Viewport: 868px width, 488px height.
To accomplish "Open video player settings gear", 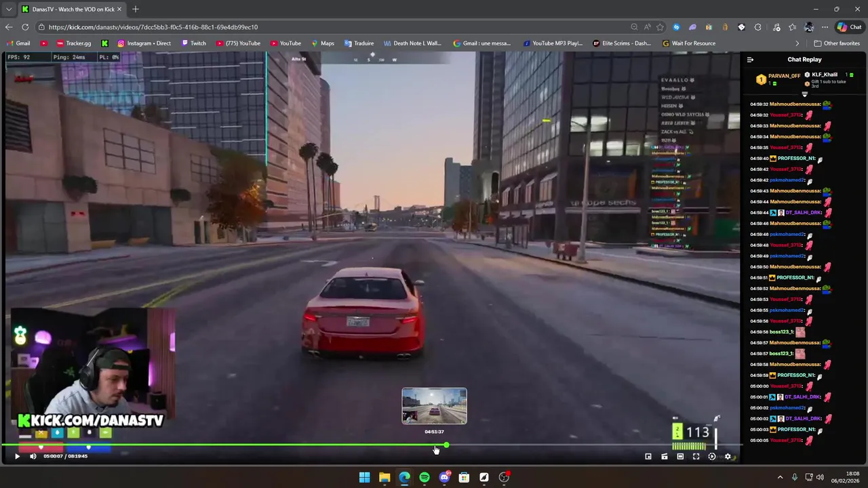I will coord(728,456).
